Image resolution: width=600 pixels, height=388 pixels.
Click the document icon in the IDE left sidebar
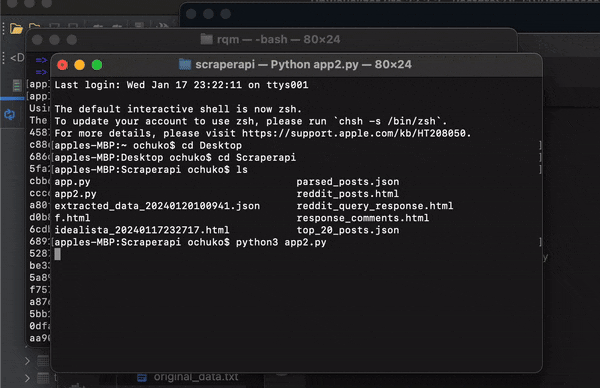point(16,85)
